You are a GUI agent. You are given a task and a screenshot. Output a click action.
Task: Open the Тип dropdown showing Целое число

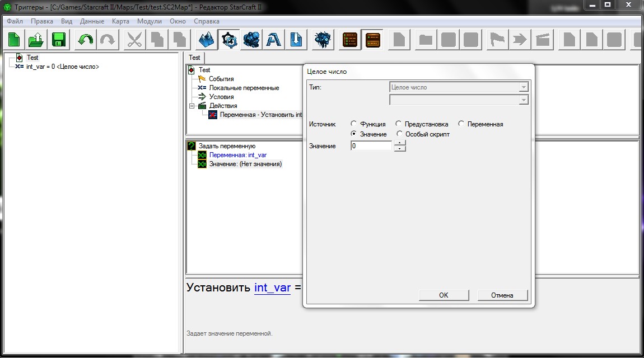click(x=459, y=87)
